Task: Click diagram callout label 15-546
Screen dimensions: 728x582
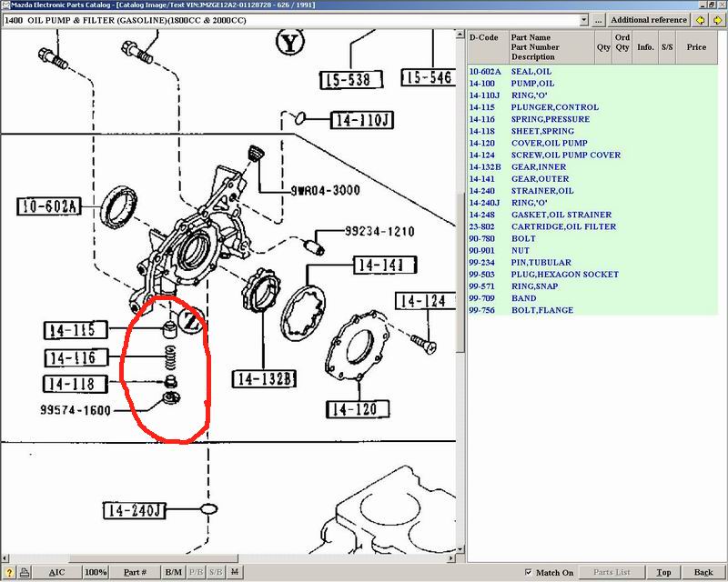Action: [428, 77]
